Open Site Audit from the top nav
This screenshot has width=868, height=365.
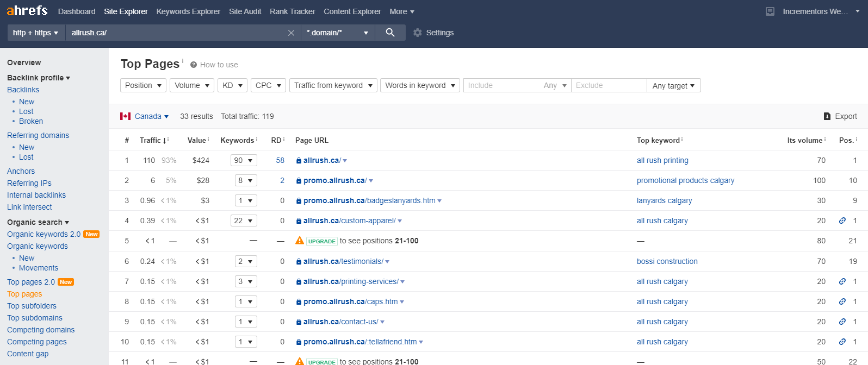click(x=245, y=11)
